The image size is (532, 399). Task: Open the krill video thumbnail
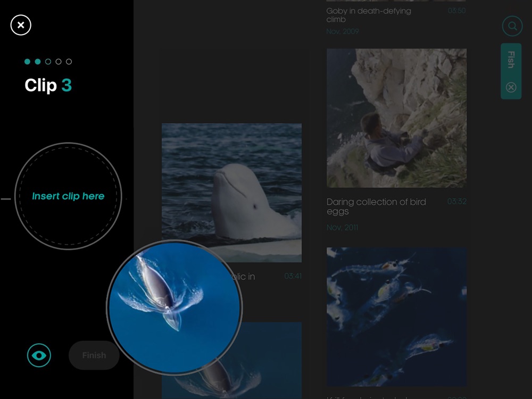[x=397, y=317]
